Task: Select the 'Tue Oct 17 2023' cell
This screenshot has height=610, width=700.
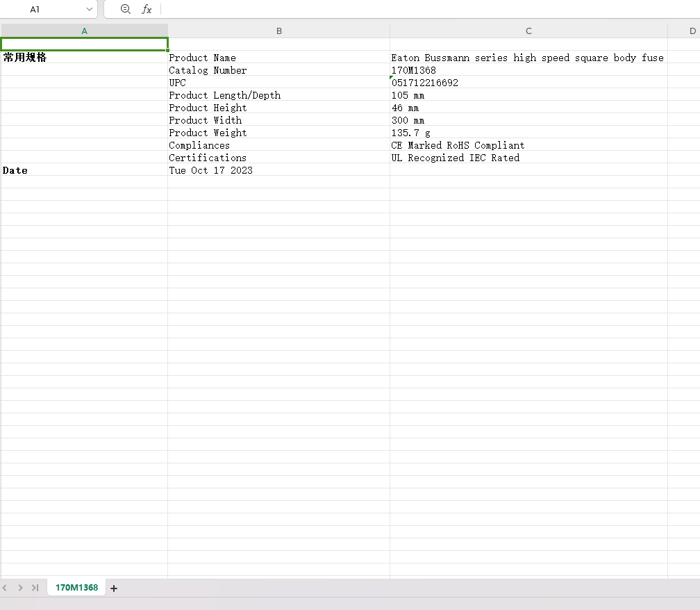Action: pos(278,170)
